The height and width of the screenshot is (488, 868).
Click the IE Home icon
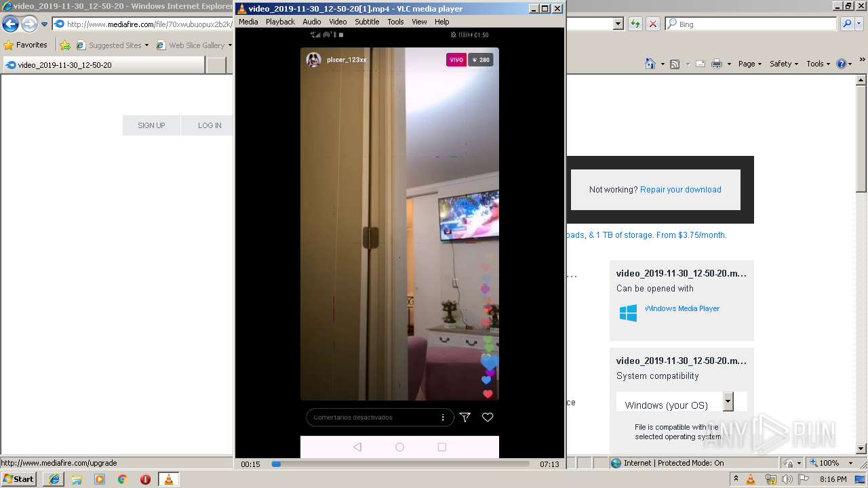650,64
